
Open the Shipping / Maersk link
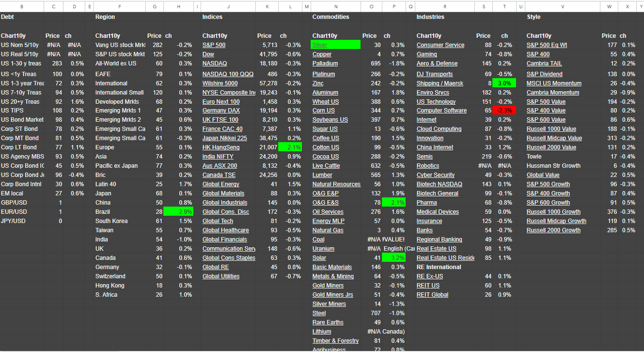point(440,83)
